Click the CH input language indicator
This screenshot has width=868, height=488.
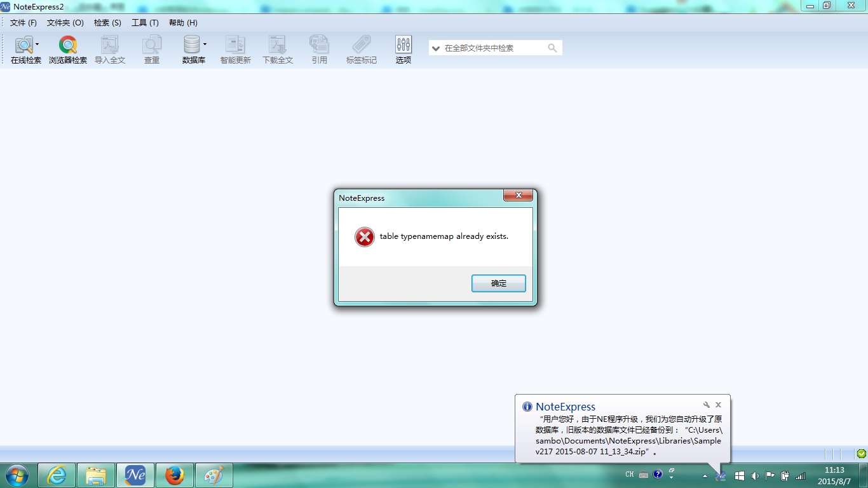[x=630, y=475]
